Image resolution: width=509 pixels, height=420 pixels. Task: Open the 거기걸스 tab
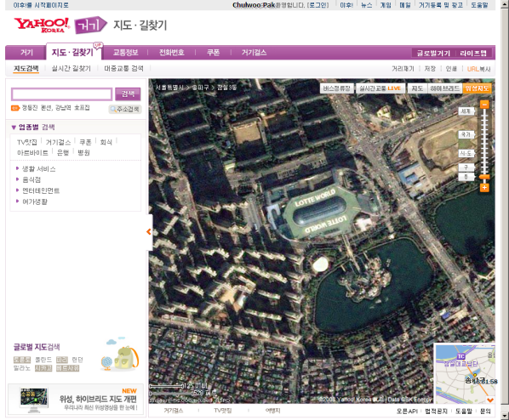pos(254,53)
